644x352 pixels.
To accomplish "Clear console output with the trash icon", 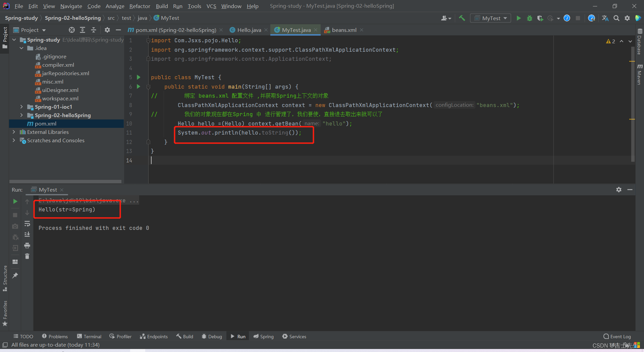I will coord(27,256).
